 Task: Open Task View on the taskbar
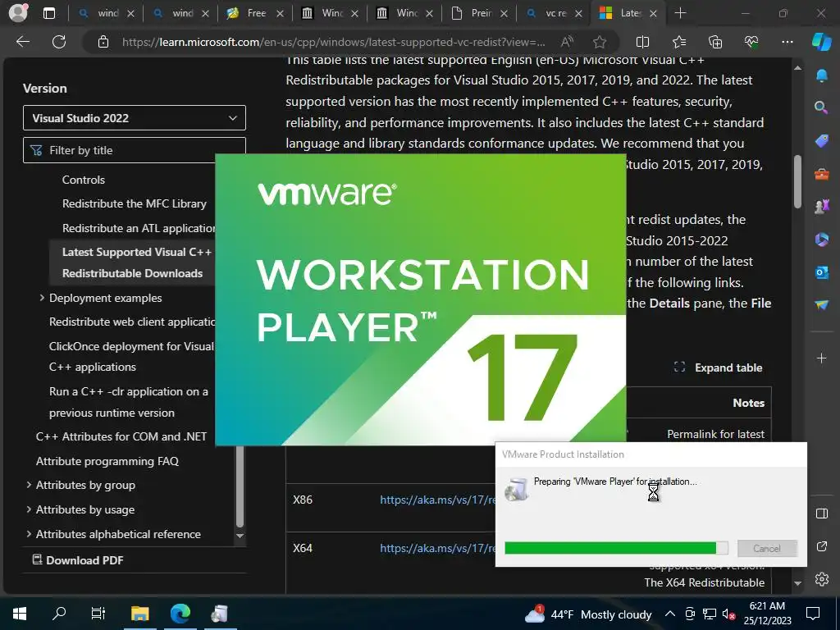click(x=98, y=614)
